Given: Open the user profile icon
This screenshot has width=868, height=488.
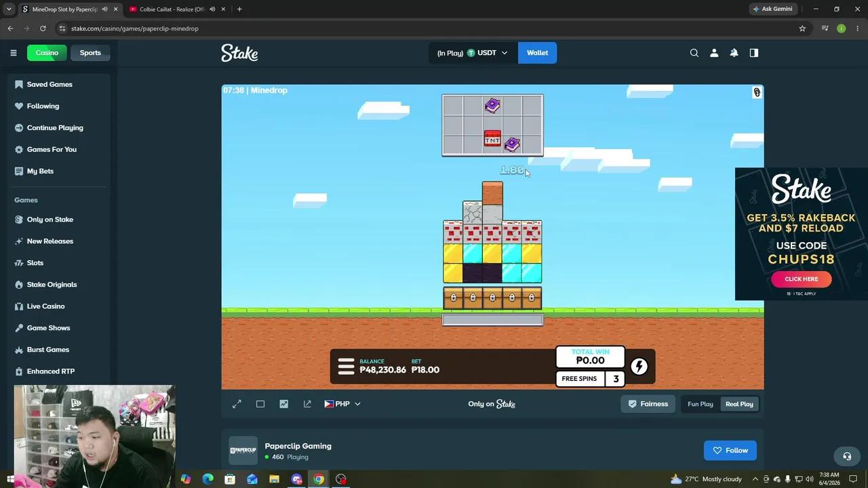Looking at the screenshot, I should [x=714, y=53].
